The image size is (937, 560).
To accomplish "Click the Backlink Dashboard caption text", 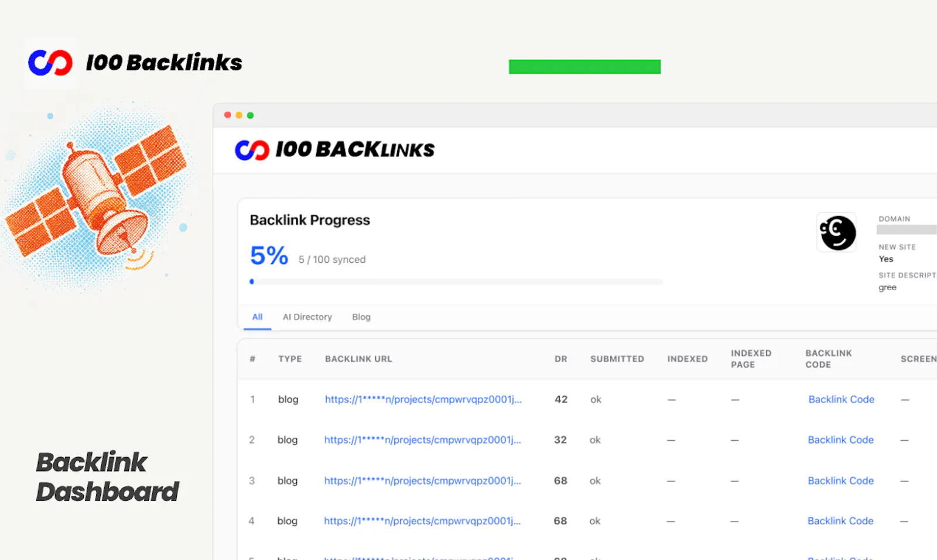I will [x=108, y=477].
